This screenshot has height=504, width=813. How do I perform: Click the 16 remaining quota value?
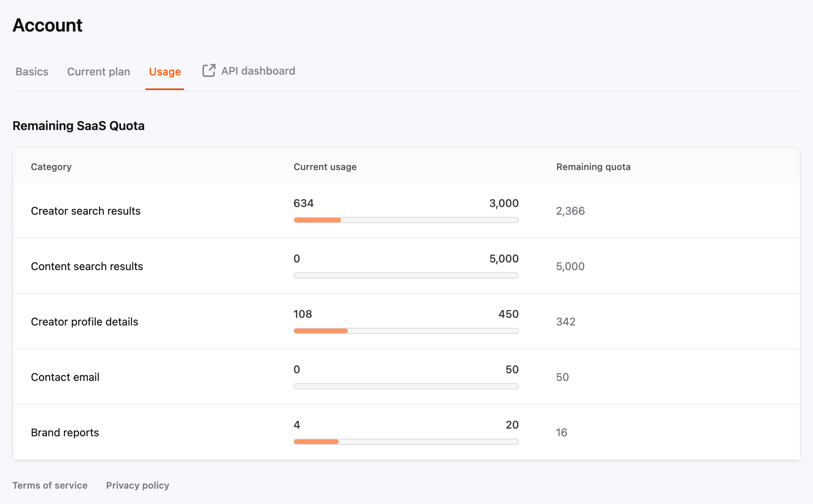(x=561, y=432)
